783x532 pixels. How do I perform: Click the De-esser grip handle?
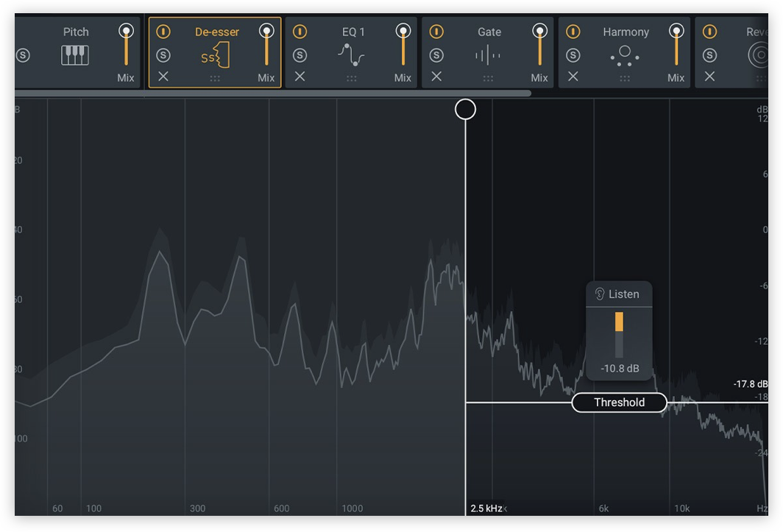pos(214,77)
